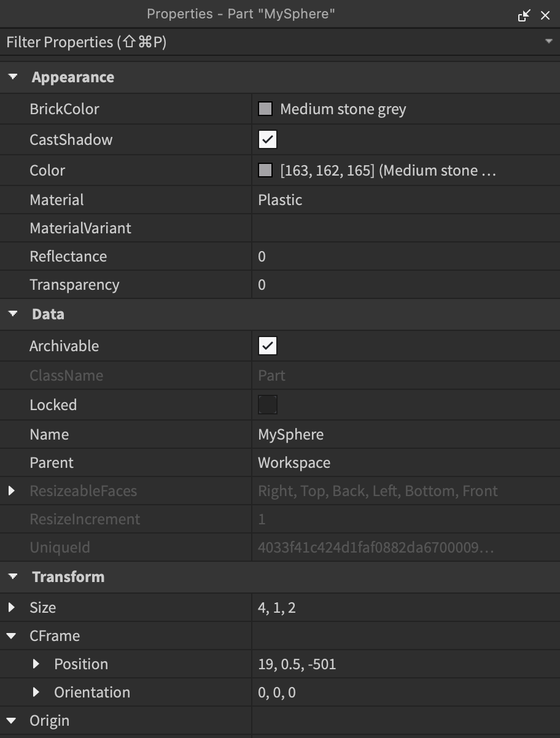Open the filter properties dropdown arrow

point(548,41)
